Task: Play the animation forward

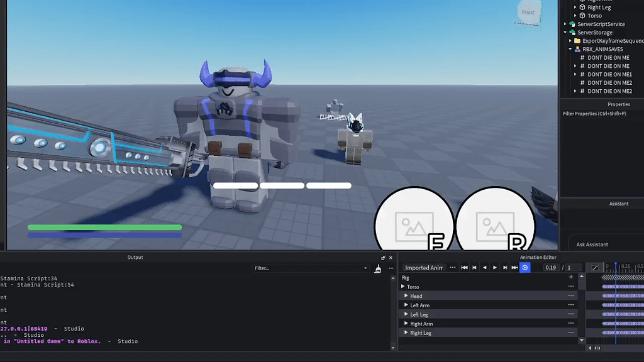Action: click(495, 268)
